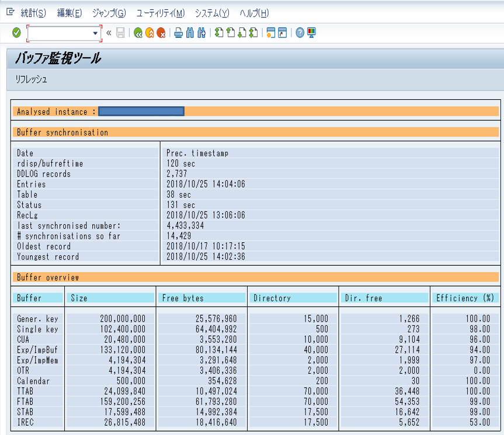
Task: Click the "4,433,334" value
Action: [x=185, y=225]
